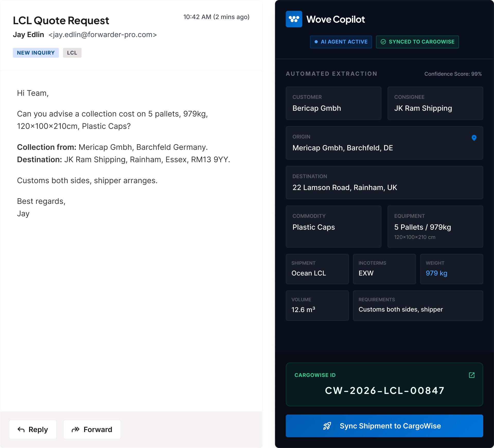494x448 pixels.
Task: Select the LCL tag on the email
Action: (72, 53)
